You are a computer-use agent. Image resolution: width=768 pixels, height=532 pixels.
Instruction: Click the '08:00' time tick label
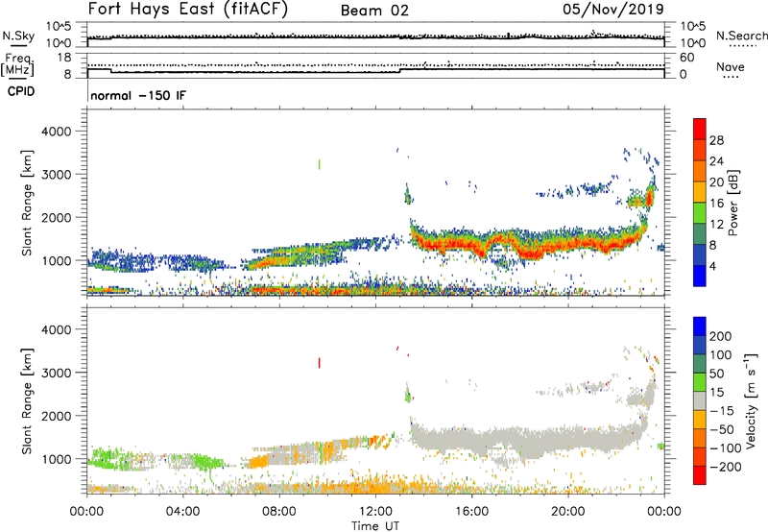(278, 512)
